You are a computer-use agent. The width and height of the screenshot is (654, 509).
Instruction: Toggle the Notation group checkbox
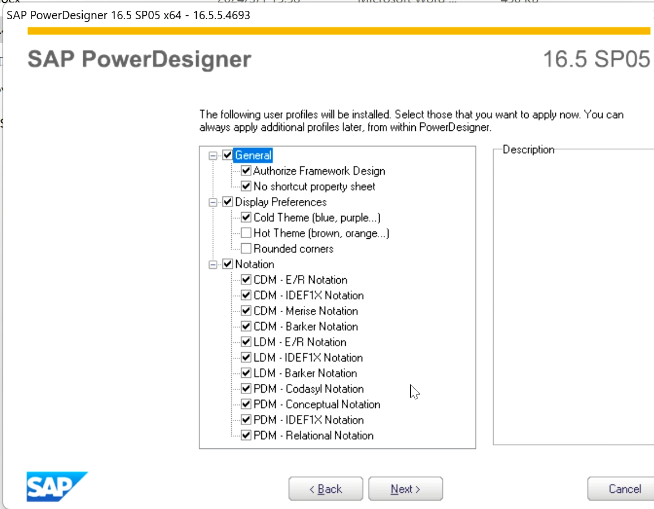[228, 264]
